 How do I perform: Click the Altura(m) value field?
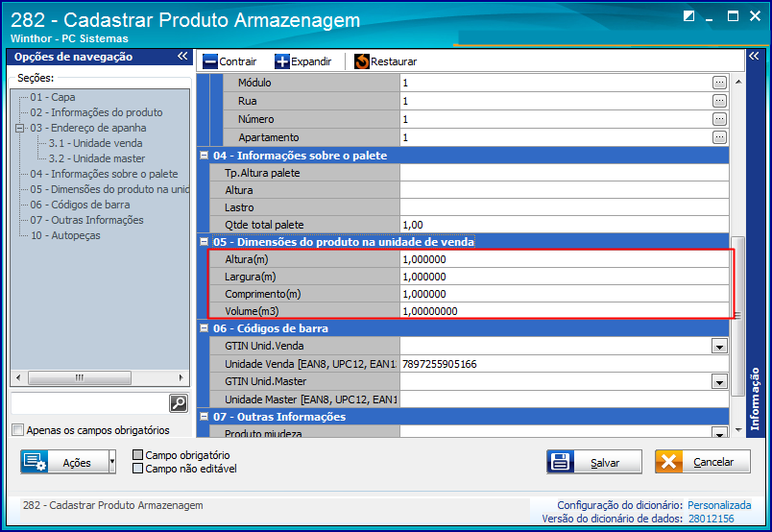pos(565,259)
